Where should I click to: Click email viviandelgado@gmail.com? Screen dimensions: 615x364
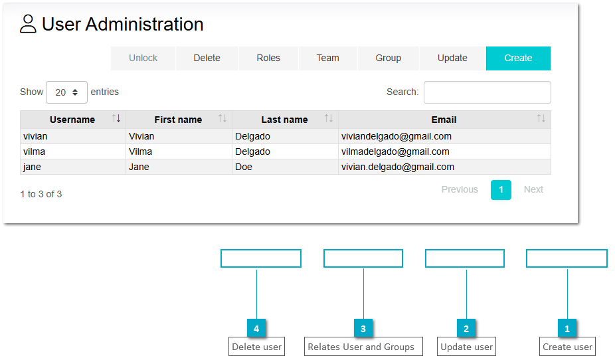[x=396, y=137]
